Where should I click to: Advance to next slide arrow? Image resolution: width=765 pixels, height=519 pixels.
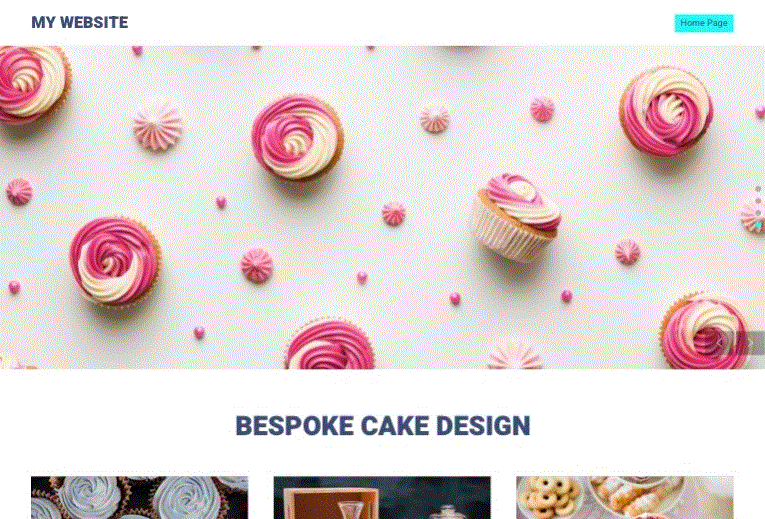pyautogui.click(x=750, y=343)
